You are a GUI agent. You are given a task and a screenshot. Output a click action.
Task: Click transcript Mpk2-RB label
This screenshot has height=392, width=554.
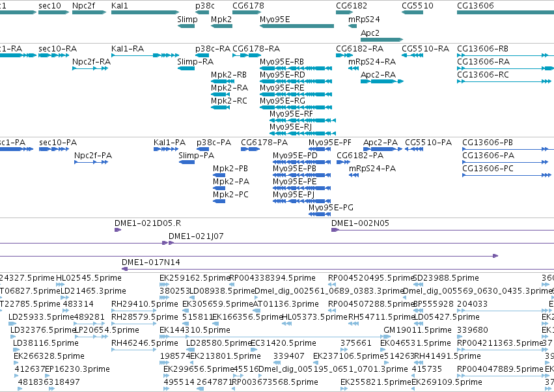(229, 75)
